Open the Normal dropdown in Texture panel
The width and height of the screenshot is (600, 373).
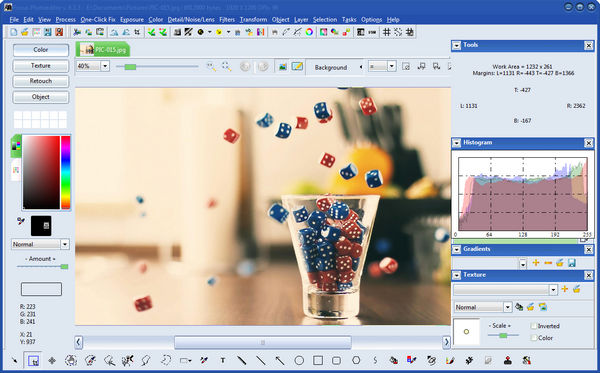pos(507,307)
